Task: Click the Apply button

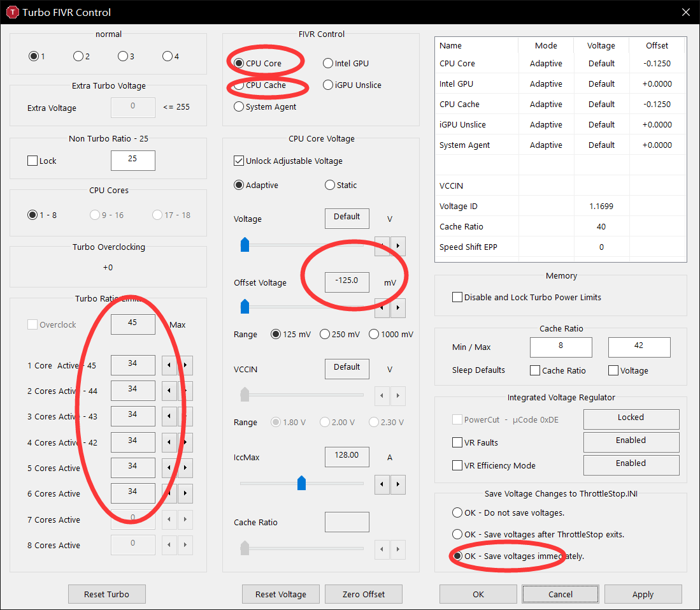Action: tap(643, 594)
